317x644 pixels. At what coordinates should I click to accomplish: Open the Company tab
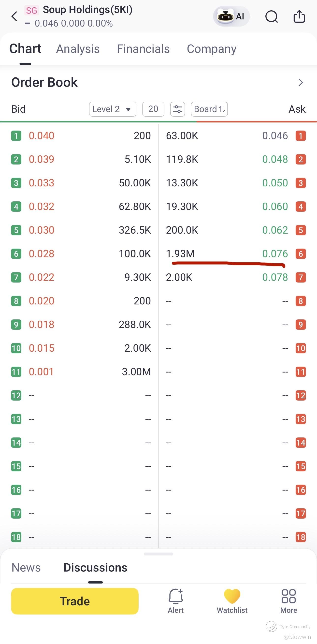pyautogui.click(x=212, y=49)
